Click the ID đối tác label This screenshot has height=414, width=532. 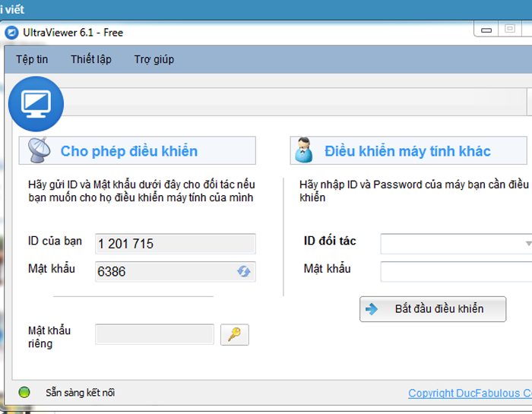pos(330,241)
